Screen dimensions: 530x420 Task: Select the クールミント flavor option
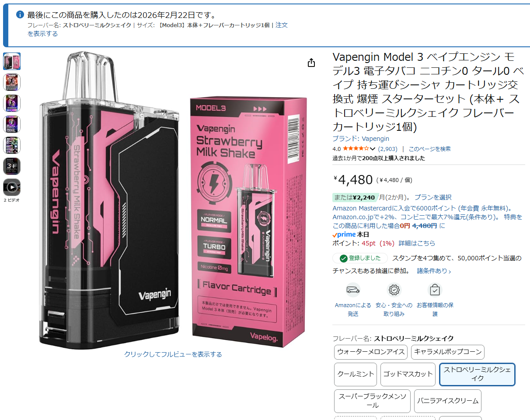click(x=356, y=374)
